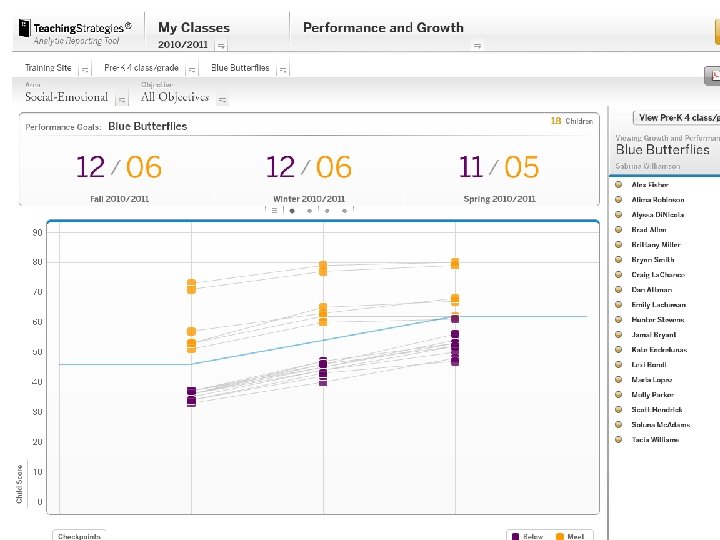
Task: Click the Checkpoints button
Action: 79,535
